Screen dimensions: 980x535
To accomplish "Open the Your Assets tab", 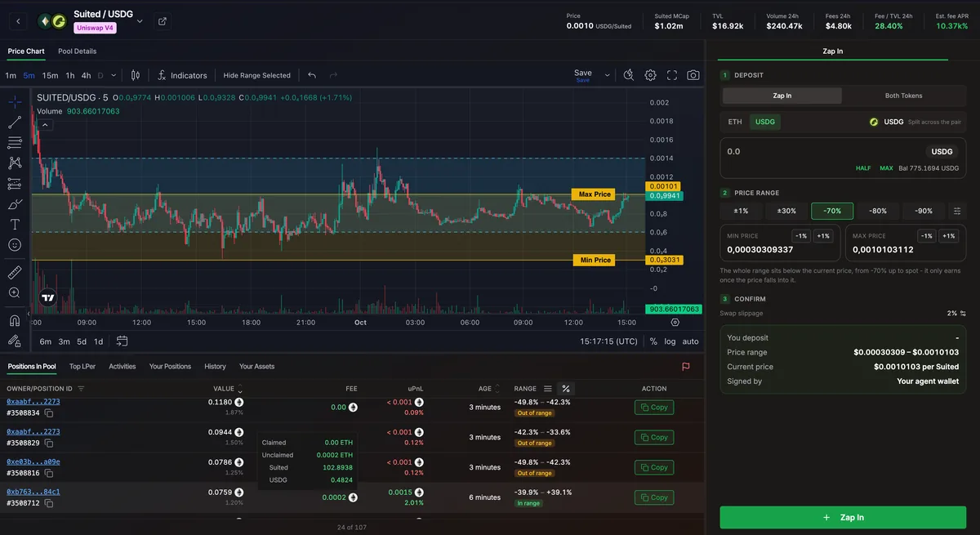I will click(x=256, y=367).
